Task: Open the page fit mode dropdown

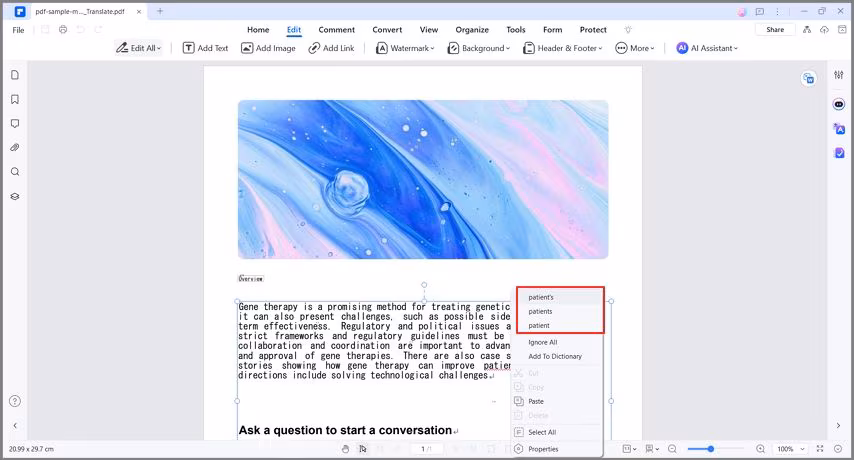Action: tap(630, 449)
